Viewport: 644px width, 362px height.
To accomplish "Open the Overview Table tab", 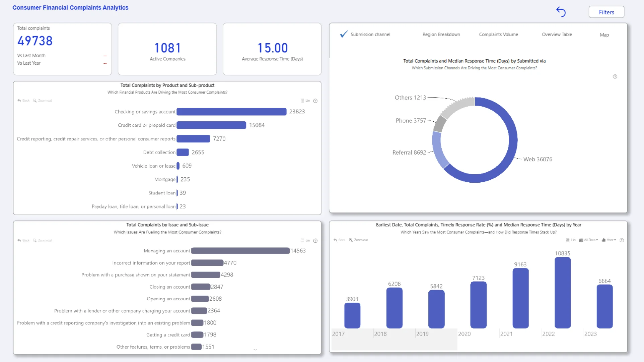I will click(x=557, y=35).
